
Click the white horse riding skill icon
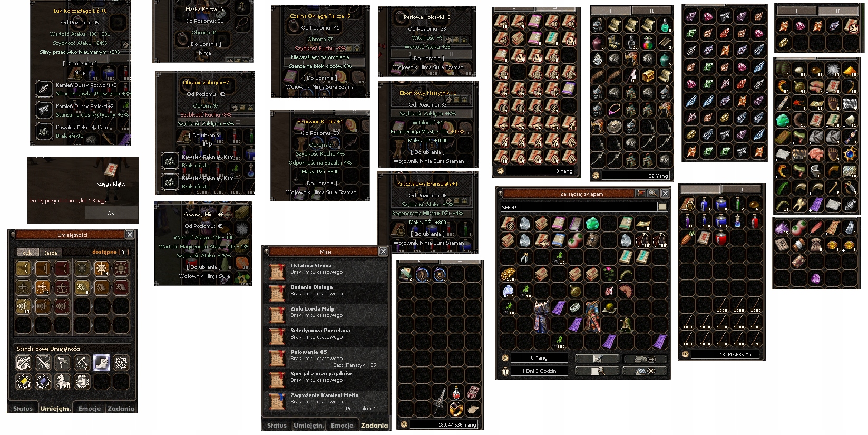click(x=62, y=381)
